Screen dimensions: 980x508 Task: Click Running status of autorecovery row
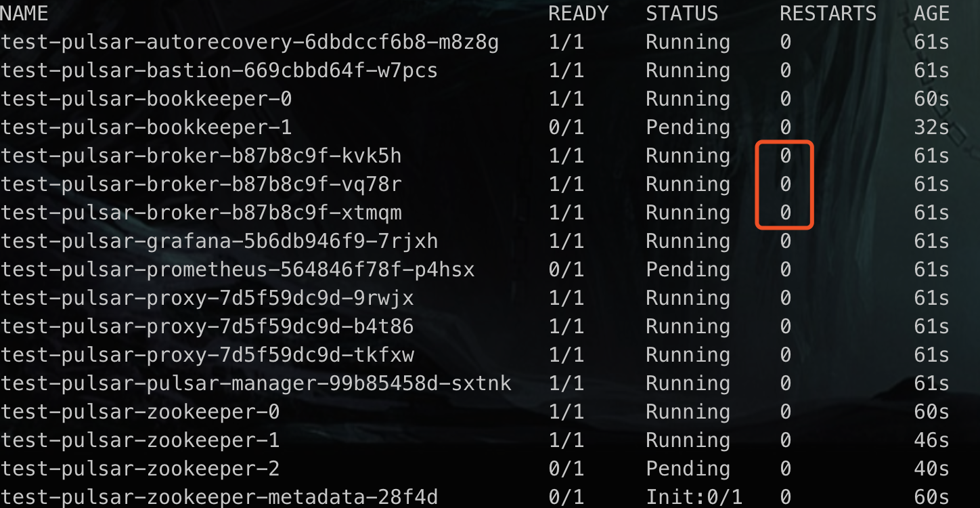pyautogui.click(x=688, y=43)
